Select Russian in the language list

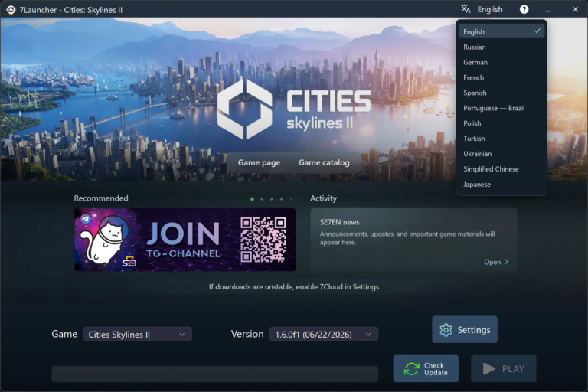pos(501,47)
